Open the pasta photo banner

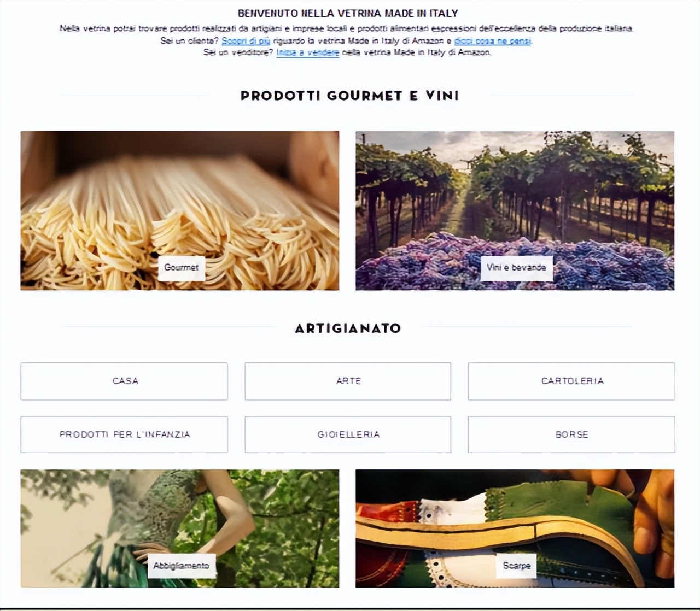180,210
